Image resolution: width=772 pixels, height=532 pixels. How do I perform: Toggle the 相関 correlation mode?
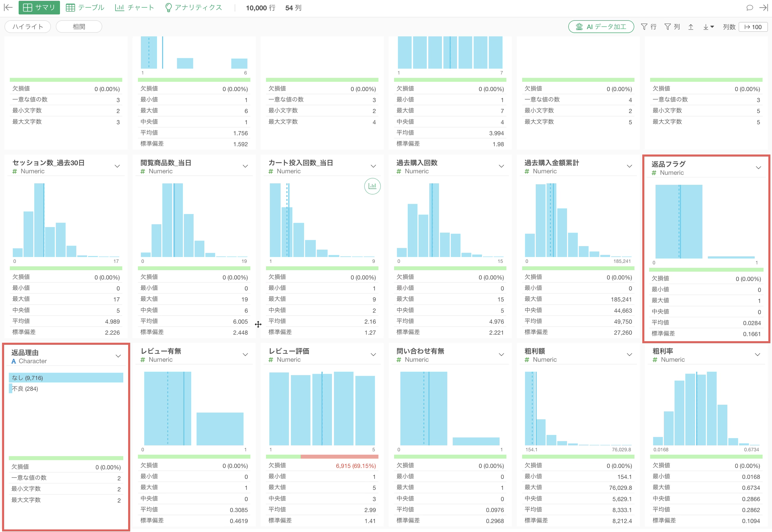pos(79,27)
